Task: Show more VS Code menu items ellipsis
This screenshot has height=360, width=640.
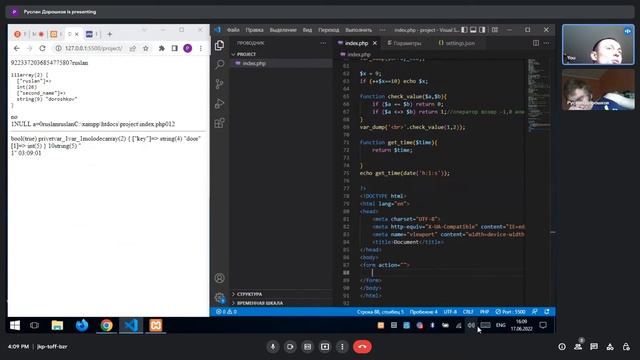Action: click(x=382, y=30)
